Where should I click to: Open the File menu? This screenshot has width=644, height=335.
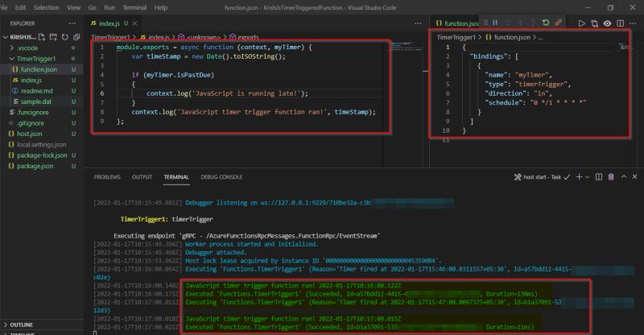tap(4, 7)
